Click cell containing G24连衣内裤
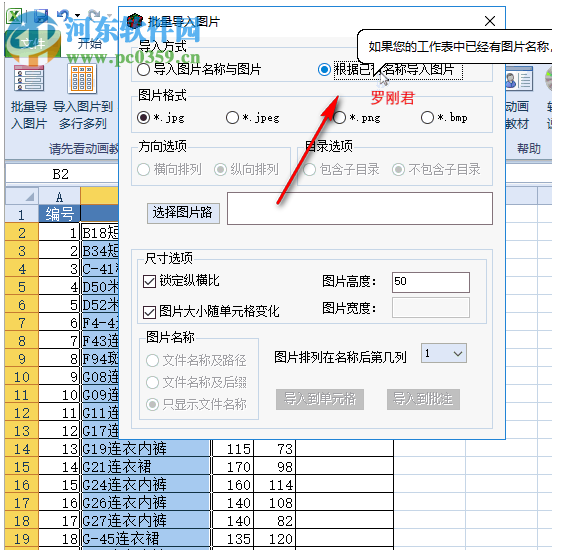Screen dimensions: 582x559 click(146, 485)
